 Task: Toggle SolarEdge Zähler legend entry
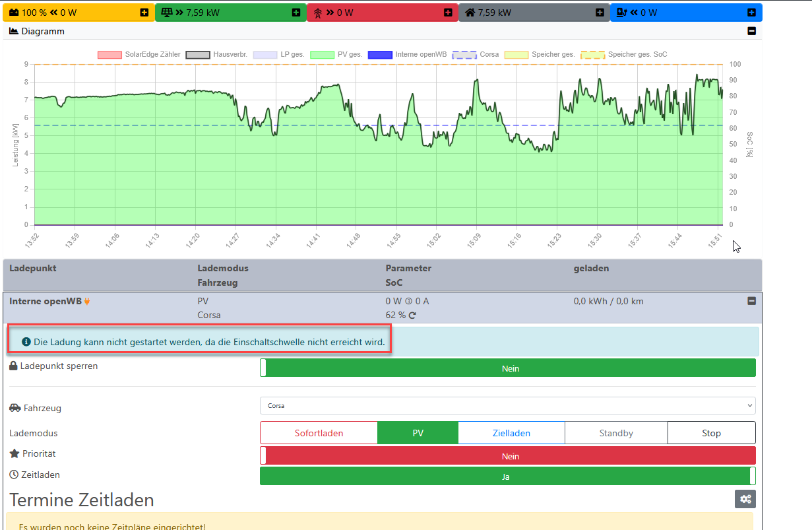[x=109, y=55]
